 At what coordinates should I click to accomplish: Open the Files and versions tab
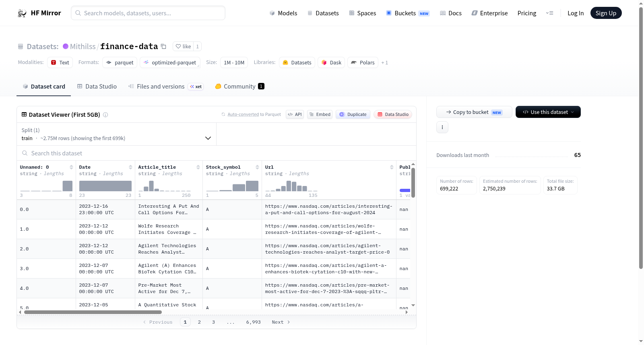(x=165, y=86)
